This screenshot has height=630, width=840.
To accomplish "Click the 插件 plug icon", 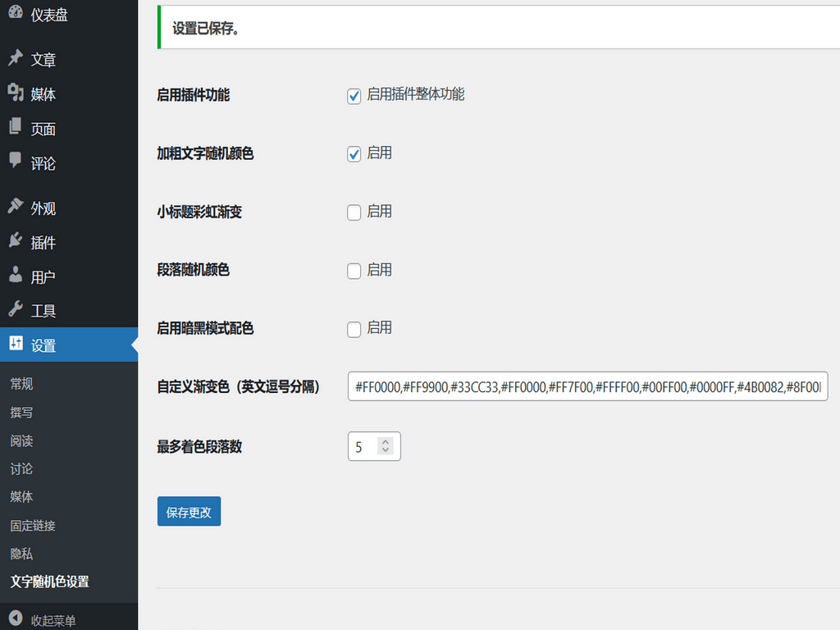I will pos(16,240).
